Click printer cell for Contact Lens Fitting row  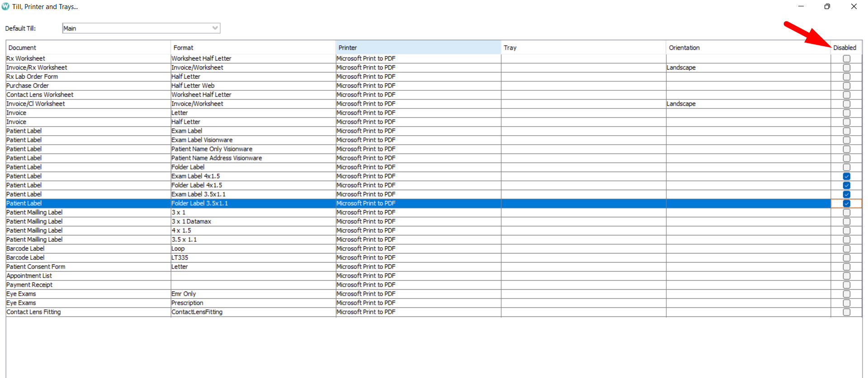[x=418, y=312]
